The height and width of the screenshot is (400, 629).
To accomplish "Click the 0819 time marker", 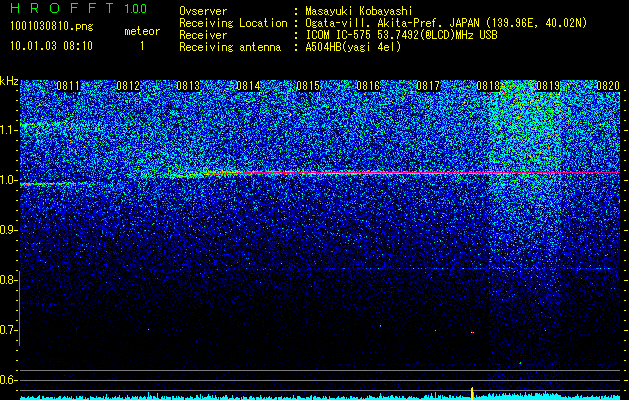I will (x=548, y=86).
